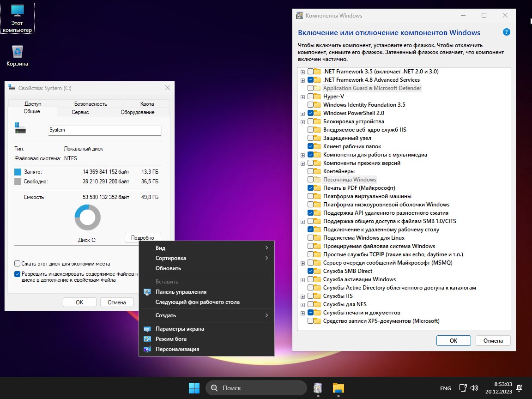Open File Explorer from the taskbar
The height and width of the screenshot is (399, 532).
point(339,388)
